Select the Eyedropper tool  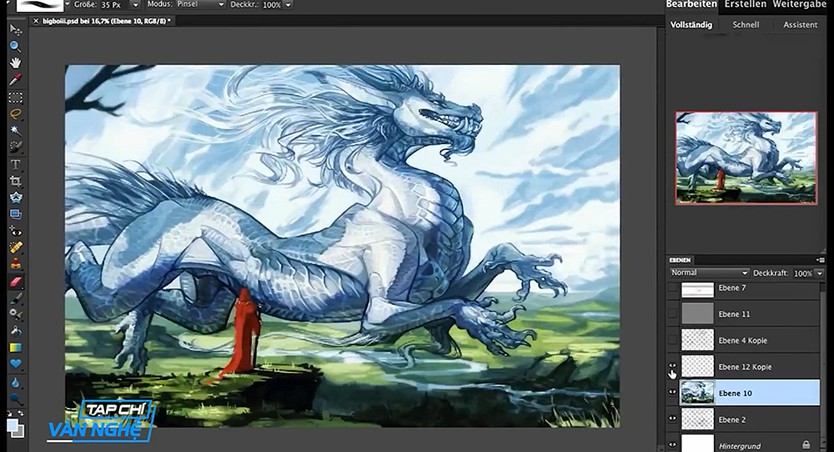15,80
